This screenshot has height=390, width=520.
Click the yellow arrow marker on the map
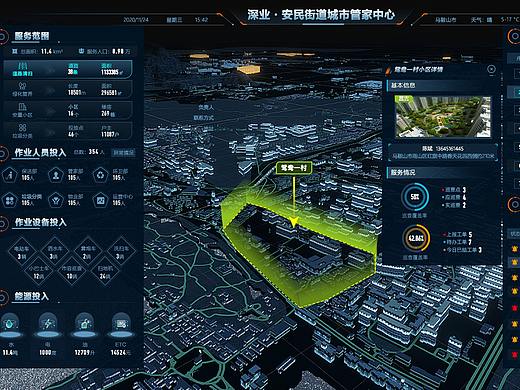click(294, 221)
